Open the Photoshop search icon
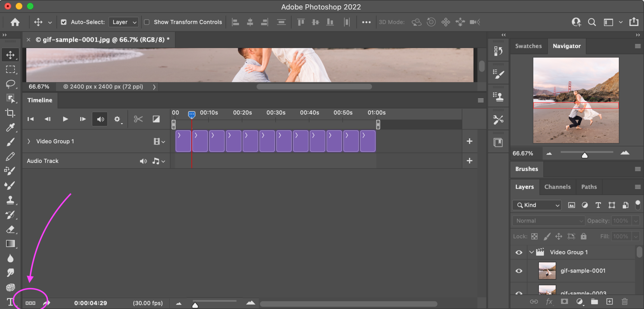Viewport: 644px width, 309px height. click(592, 22)
